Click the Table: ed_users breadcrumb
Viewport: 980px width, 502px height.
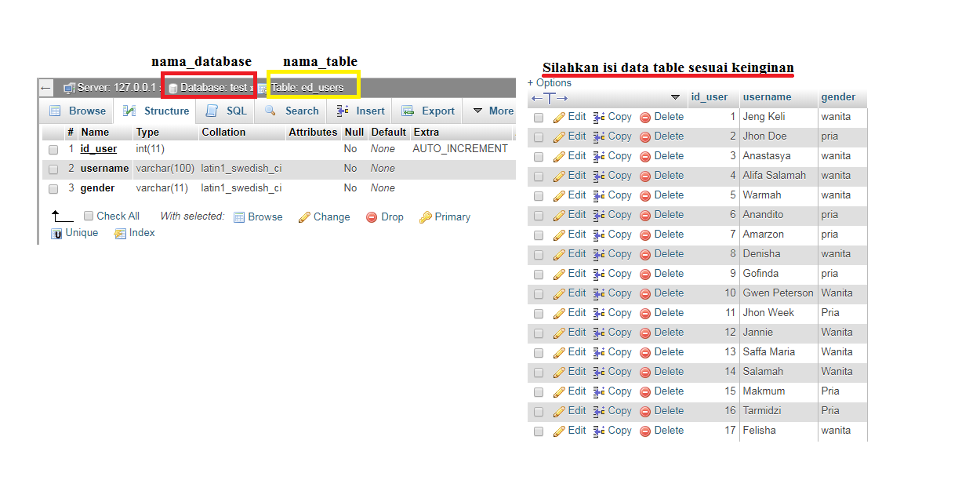[301, 87]
